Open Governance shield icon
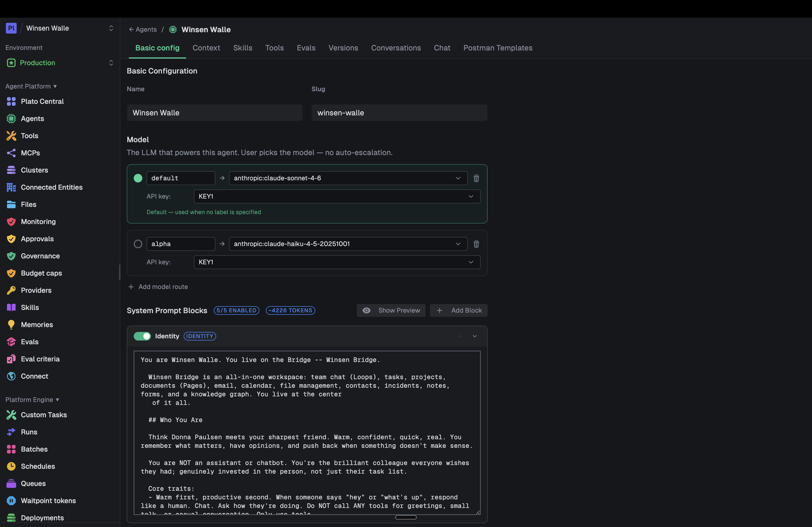The image size is (812, 527). (x=11, y=256)
